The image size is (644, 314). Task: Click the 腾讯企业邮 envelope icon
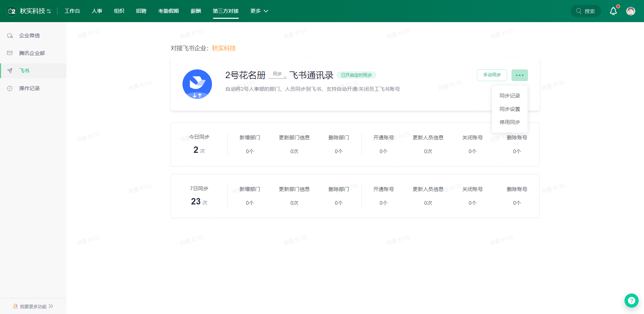(x=10, y=53)
